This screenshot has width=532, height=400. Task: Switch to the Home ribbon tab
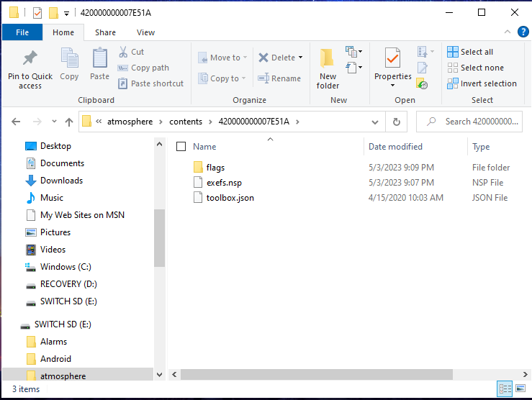click(63, 32)
